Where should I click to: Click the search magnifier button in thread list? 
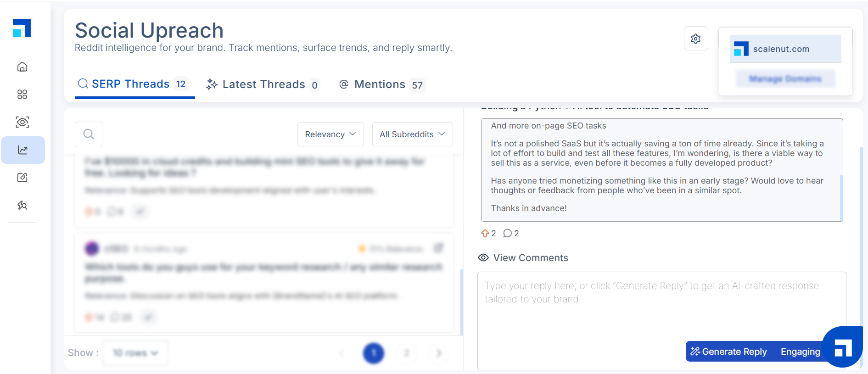click(x=89, y=134)
